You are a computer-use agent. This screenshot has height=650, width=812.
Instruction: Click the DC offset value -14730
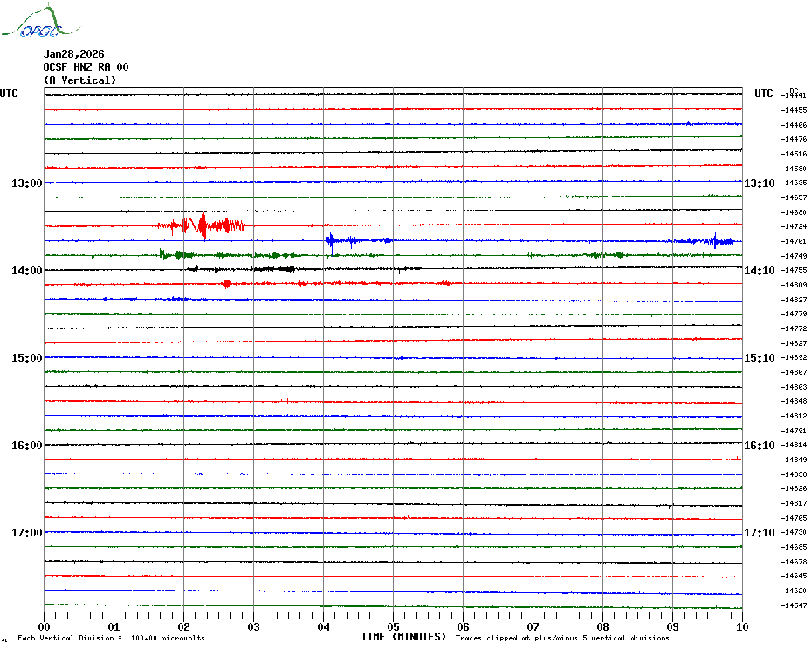(x=794, y=532)
